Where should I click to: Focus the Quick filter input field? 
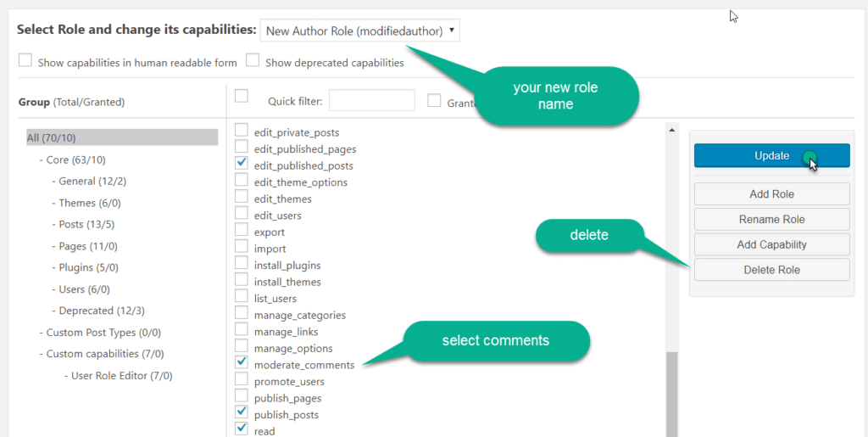pyautogui.click(x=372, y=100)
